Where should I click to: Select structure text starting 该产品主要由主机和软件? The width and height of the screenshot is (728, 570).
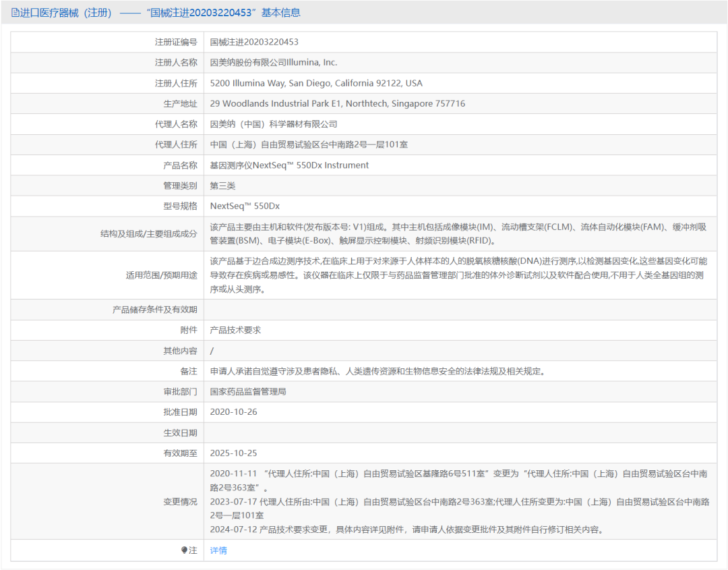458,233
